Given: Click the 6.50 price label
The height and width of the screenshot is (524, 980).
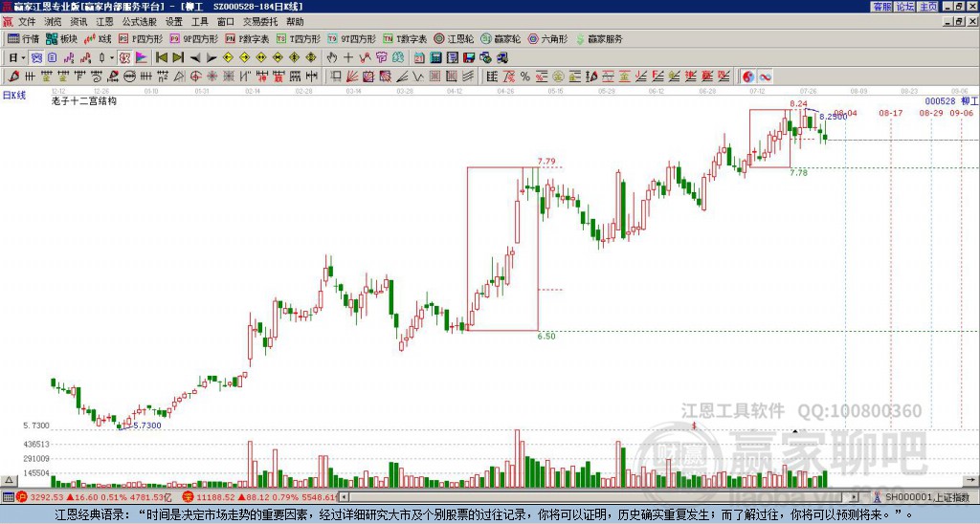Looking at the screenshot, I should (x=546, y=336).
